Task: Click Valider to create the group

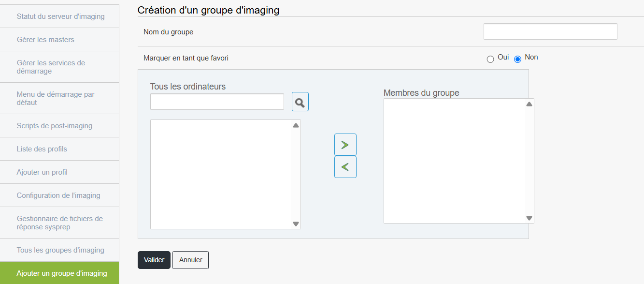Action: click(154, 260)
